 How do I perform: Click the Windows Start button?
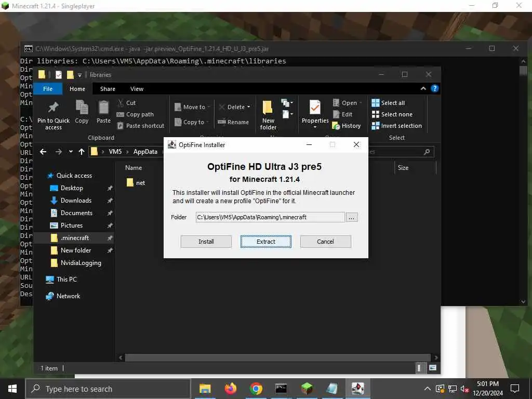tap(12, 389)
